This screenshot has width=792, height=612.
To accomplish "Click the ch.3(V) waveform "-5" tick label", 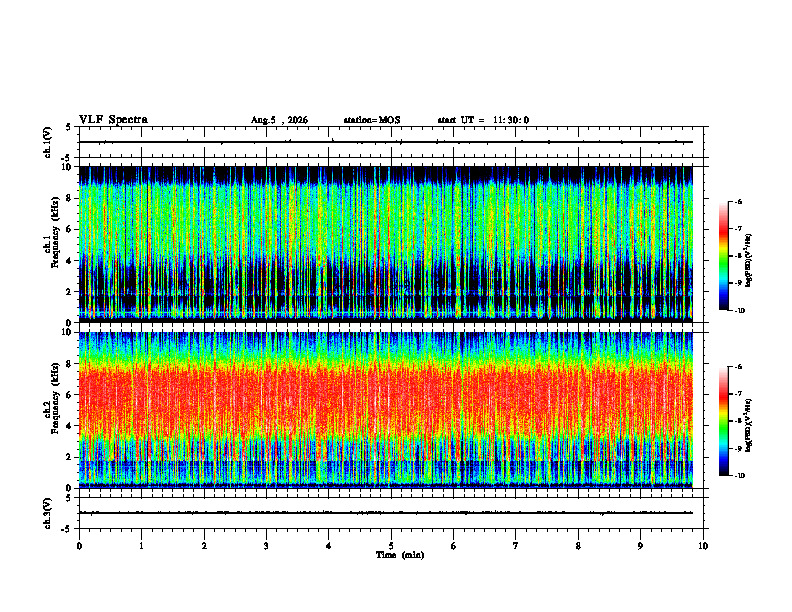I will (67, 529).
